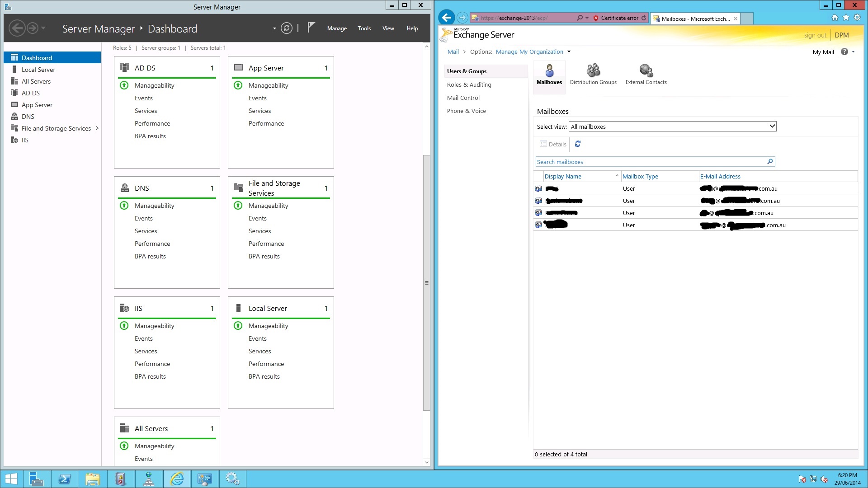The width and height of the screenshot is (868, 488).
Task: Sort by Display Name column header
Action: pos(563,177)
